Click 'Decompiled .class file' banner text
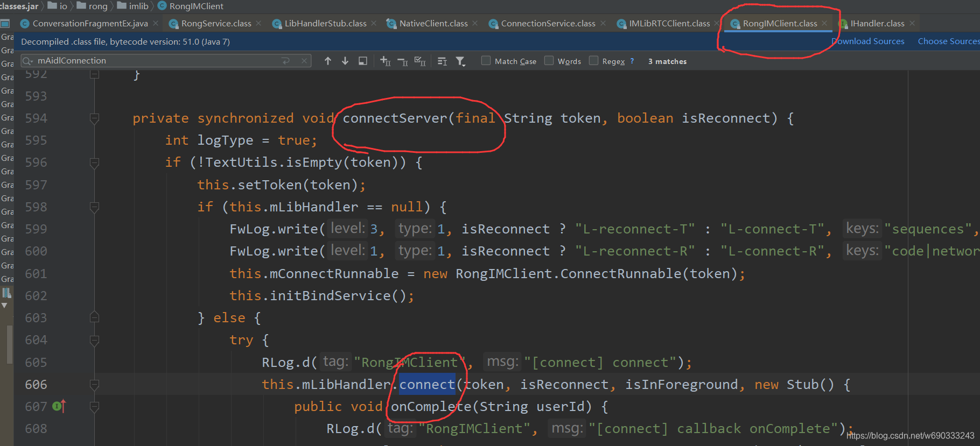The image size is (980, 446). click(x=125, y=41)
